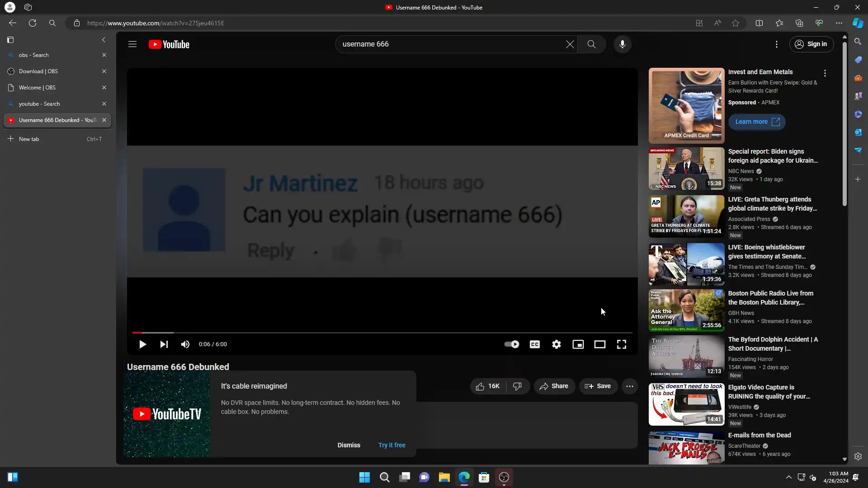Collapse the vertical tabs pane

(104, 40)
